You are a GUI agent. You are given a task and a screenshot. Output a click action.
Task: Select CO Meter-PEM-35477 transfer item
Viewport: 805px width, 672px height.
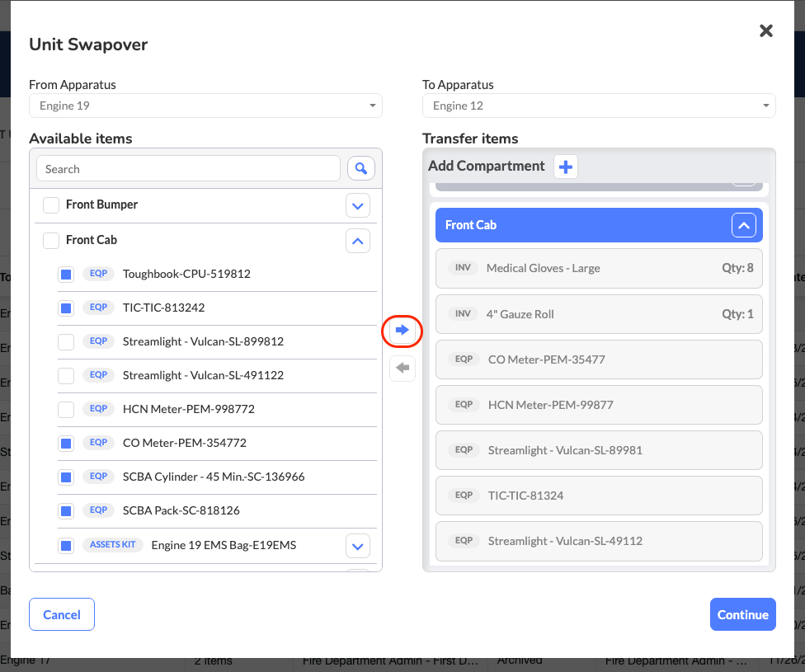click(599, 359)
